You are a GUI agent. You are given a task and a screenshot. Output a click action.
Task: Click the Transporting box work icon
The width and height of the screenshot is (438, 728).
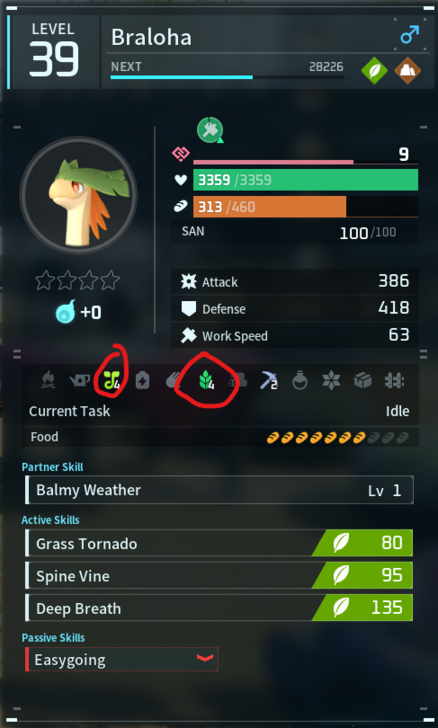coord(363,381)
